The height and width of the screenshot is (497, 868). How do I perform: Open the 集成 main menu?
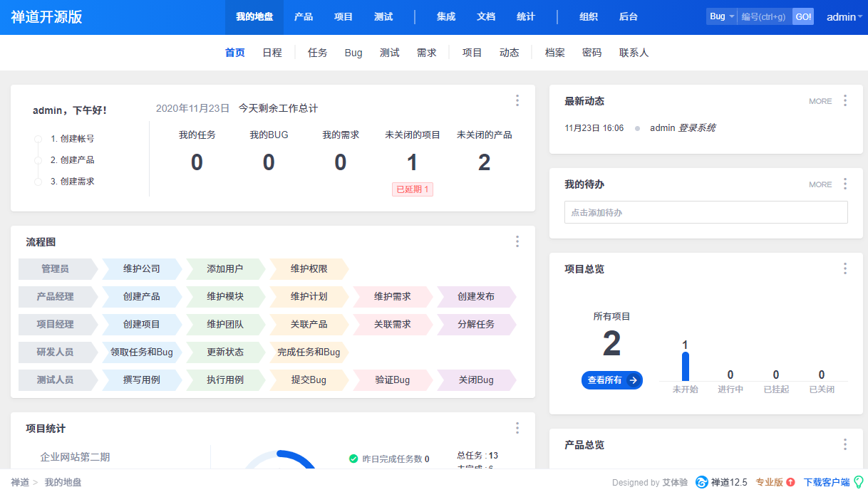click(x=446, y=17)
